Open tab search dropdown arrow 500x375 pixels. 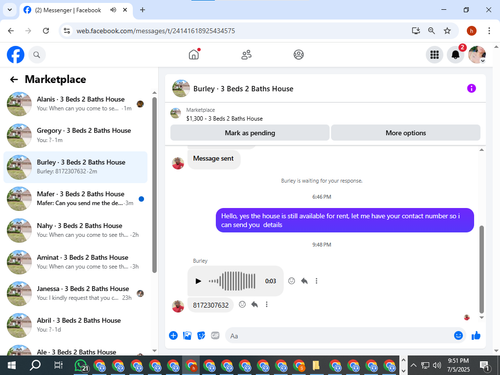pyautogui.click(x=10, y=10)
